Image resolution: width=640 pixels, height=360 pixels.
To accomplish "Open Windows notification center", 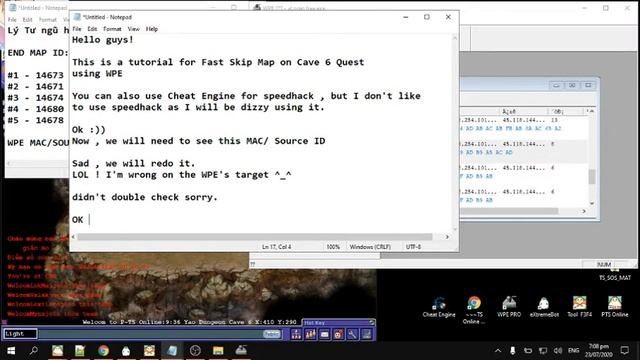I will (624, 351).
